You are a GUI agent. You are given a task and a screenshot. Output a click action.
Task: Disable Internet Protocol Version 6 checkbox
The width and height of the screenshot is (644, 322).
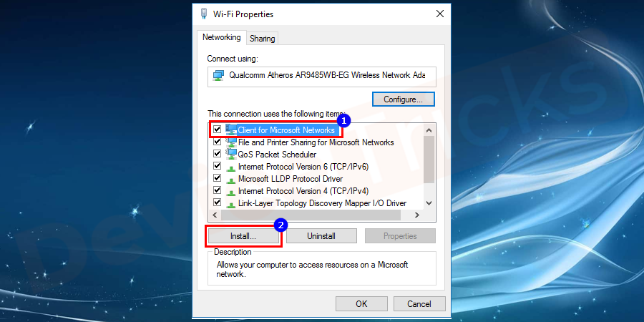(x=218, y=166)
